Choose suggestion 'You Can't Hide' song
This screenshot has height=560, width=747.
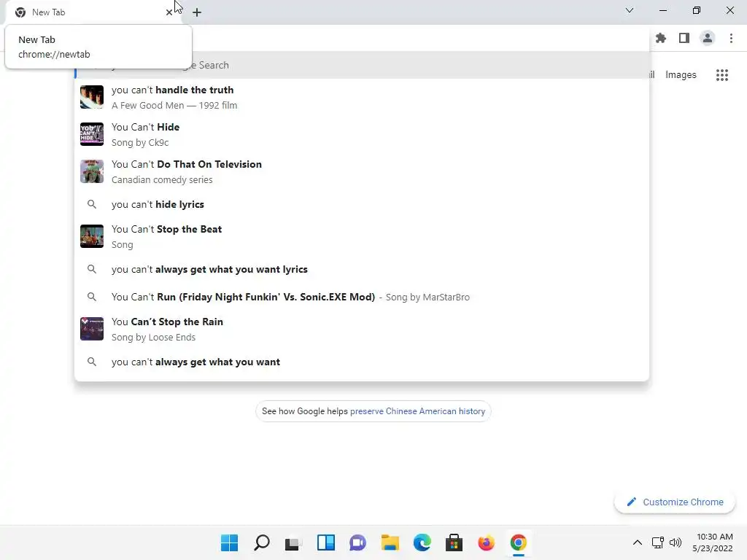click(362, 134)
